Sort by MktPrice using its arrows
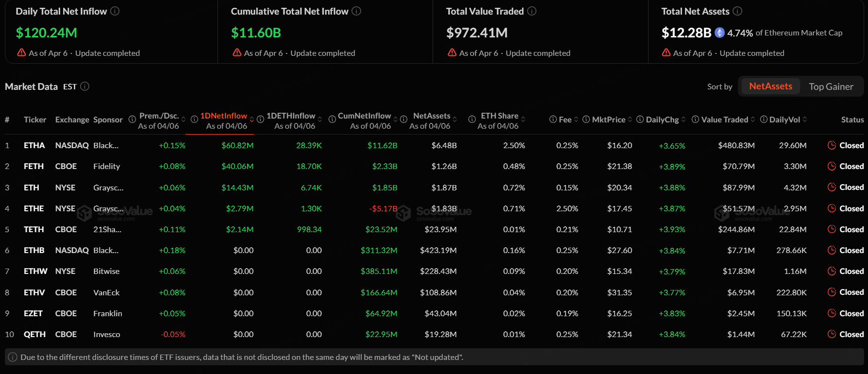 630,119
